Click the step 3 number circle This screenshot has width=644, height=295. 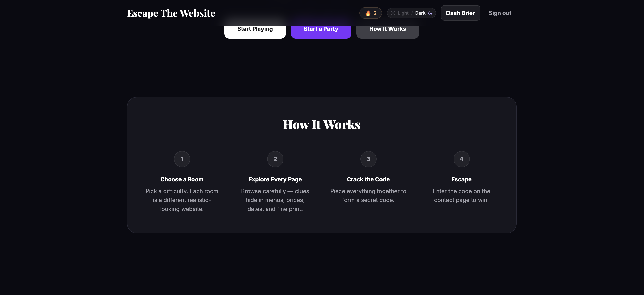tap(368, 159)
